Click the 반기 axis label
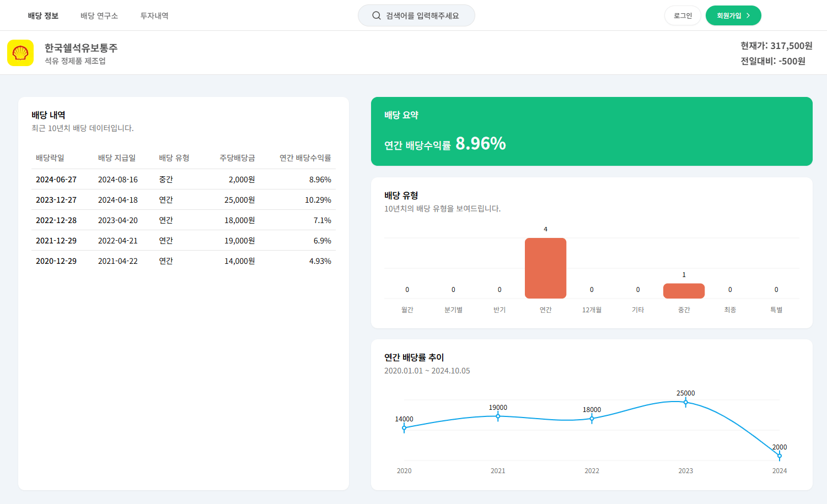 500,310
